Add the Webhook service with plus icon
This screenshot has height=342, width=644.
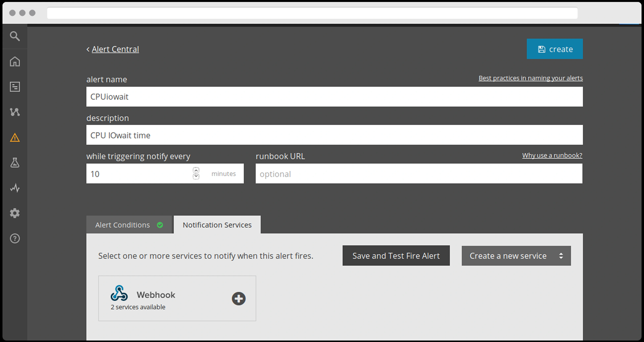239,299
